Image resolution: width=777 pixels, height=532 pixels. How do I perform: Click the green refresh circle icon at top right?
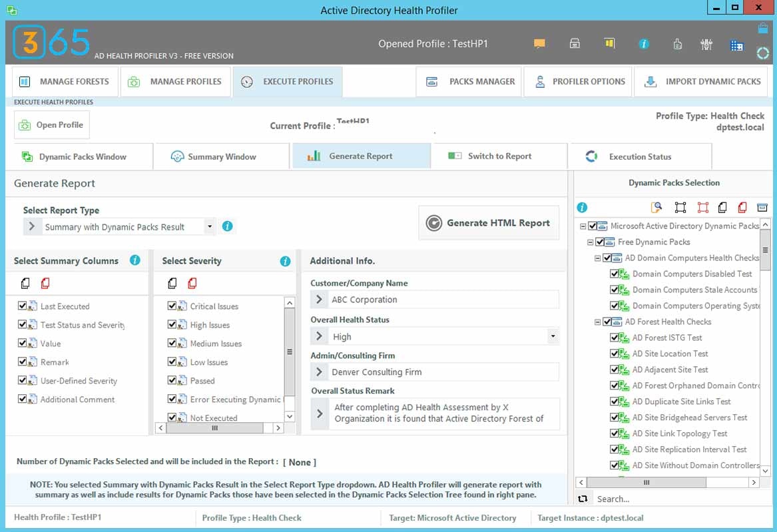pyautogui.click(x=762, y=53)
